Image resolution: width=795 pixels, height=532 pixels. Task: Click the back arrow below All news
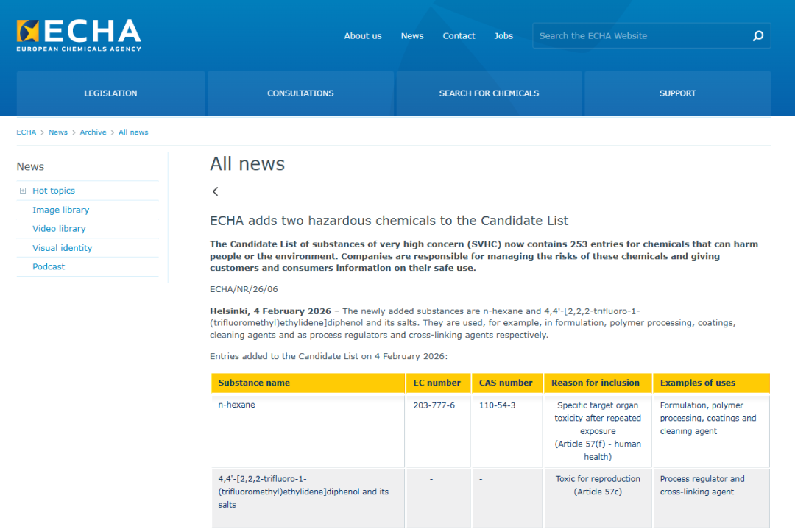tap(215, 191)
